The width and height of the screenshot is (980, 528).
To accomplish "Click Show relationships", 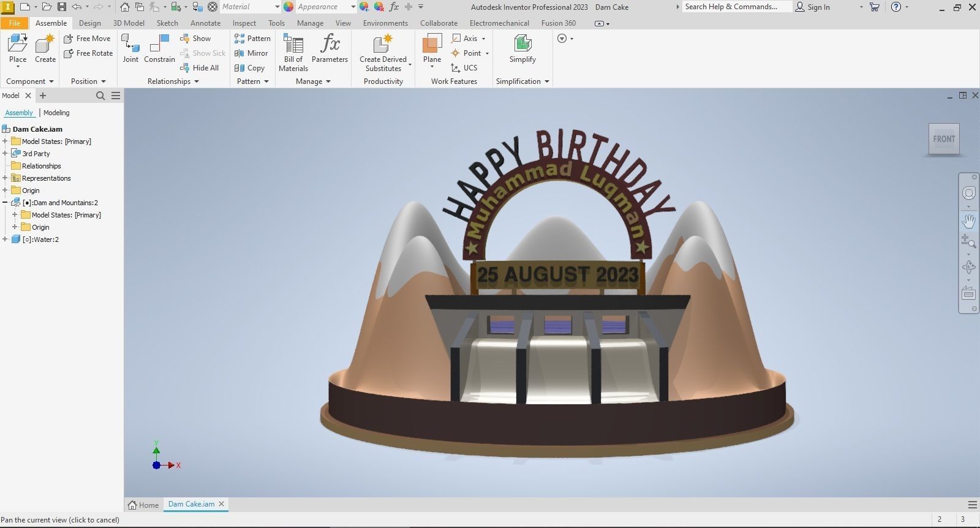I will point(195,38).
